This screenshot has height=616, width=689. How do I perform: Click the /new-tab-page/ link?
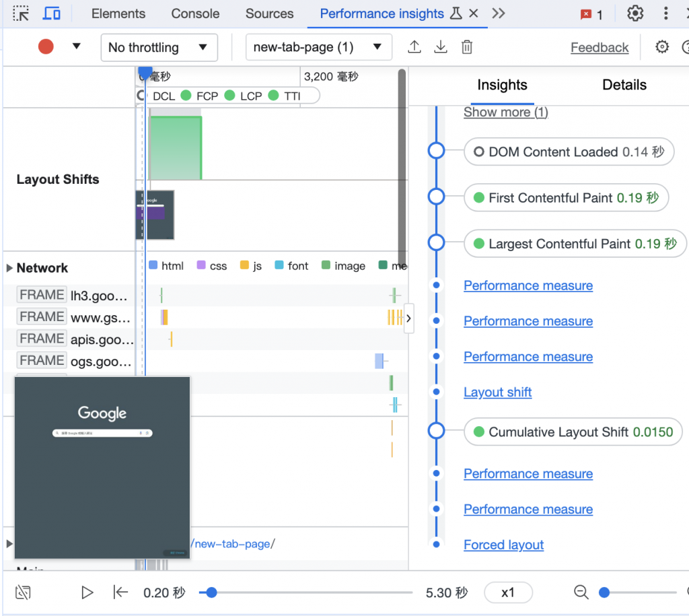point(233,544)
